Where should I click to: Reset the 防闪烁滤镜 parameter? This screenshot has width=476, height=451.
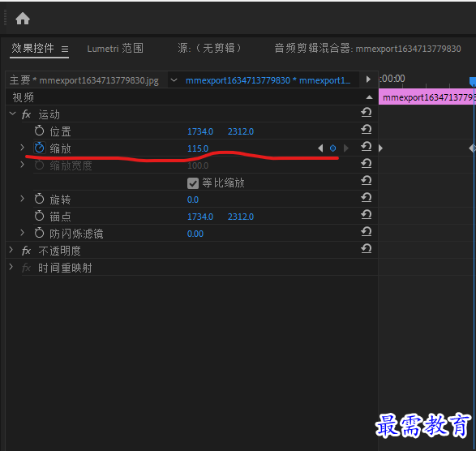point(367,231)
